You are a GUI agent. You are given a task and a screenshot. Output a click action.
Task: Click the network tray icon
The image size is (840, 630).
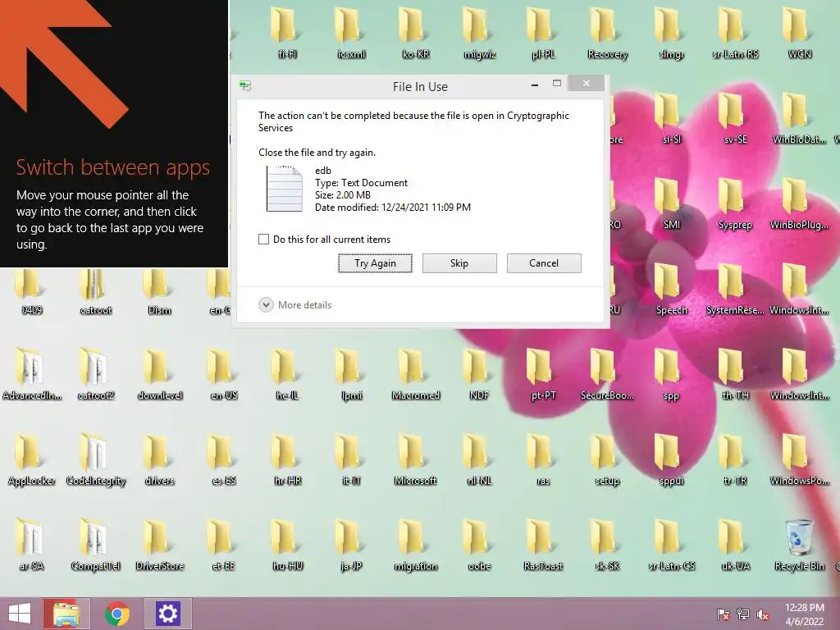tap(743, 614)
